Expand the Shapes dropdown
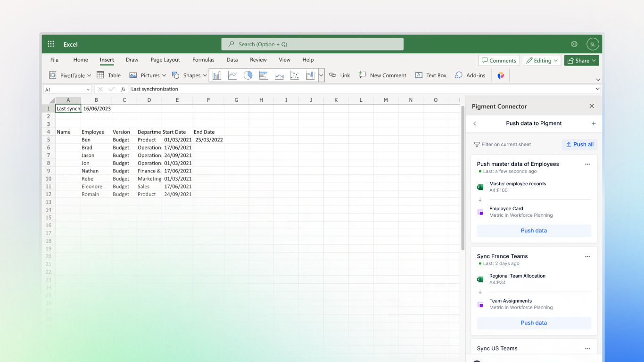 click(205, 75)
